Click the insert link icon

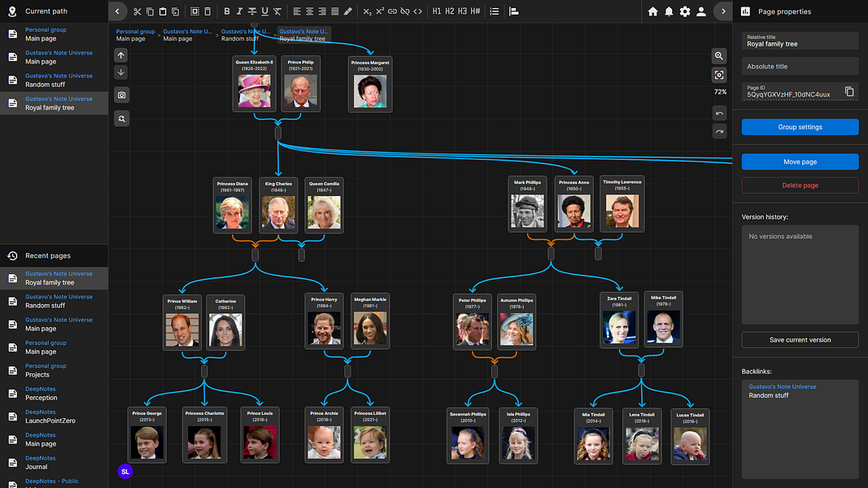coord(392,11)
